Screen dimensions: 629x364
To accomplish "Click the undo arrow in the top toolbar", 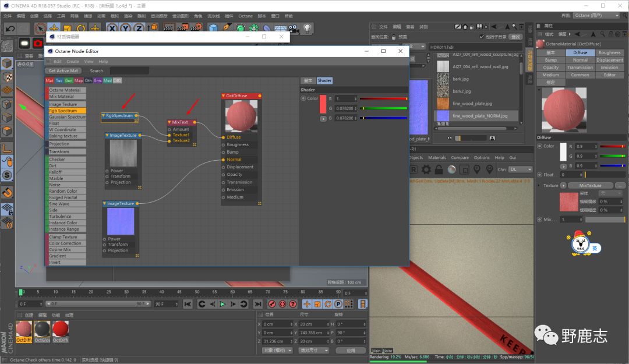I will click(x=10, y=28).
